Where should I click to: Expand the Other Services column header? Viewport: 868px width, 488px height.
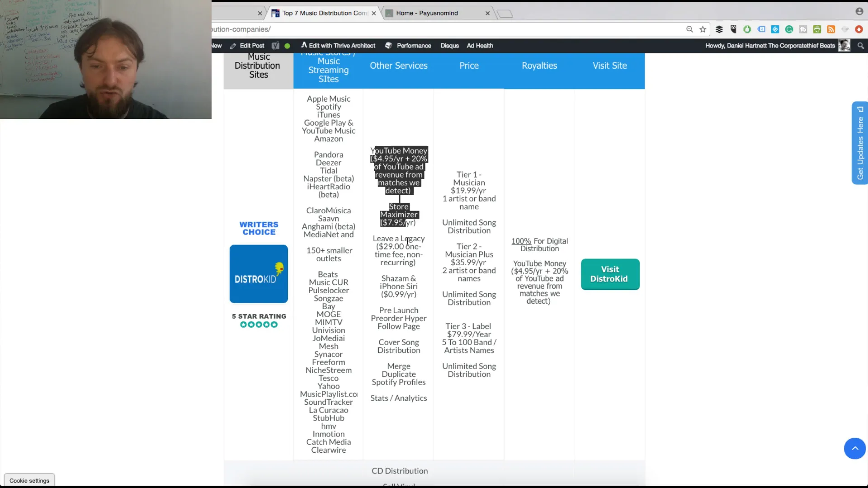[x=398, y=65]
